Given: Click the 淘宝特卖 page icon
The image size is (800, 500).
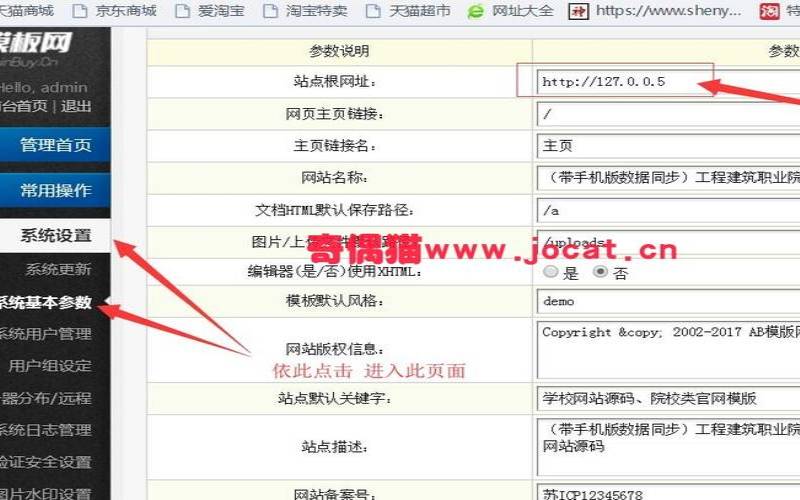Looking at the screenshot, I should (x=270, y=11).
